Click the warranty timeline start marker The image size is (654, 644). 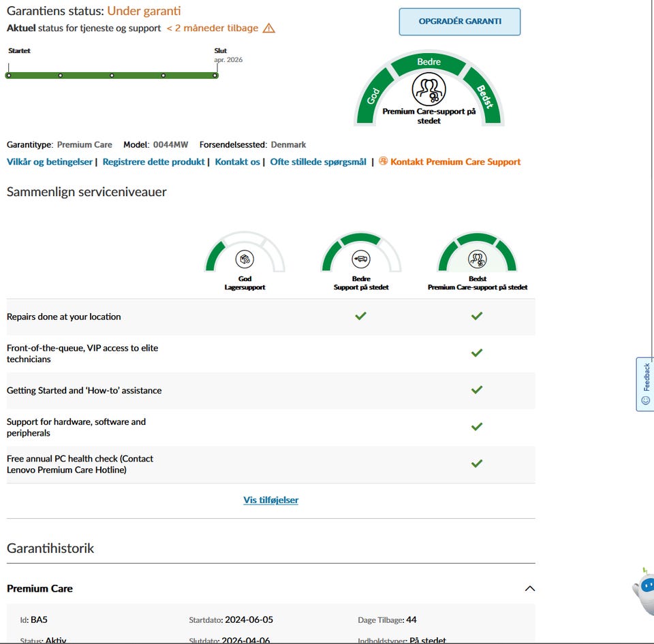click(x=9, y=76)
